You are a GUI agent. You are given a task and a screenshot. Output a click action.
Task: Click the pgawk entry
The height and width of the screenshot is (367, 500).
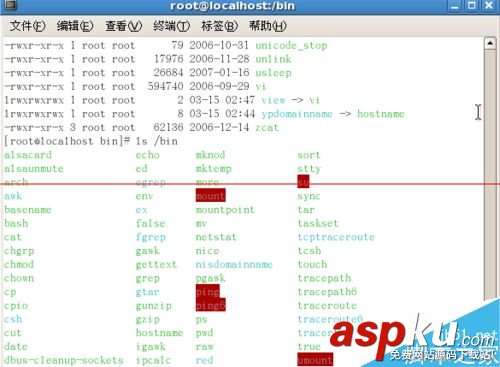coord(210,278)
